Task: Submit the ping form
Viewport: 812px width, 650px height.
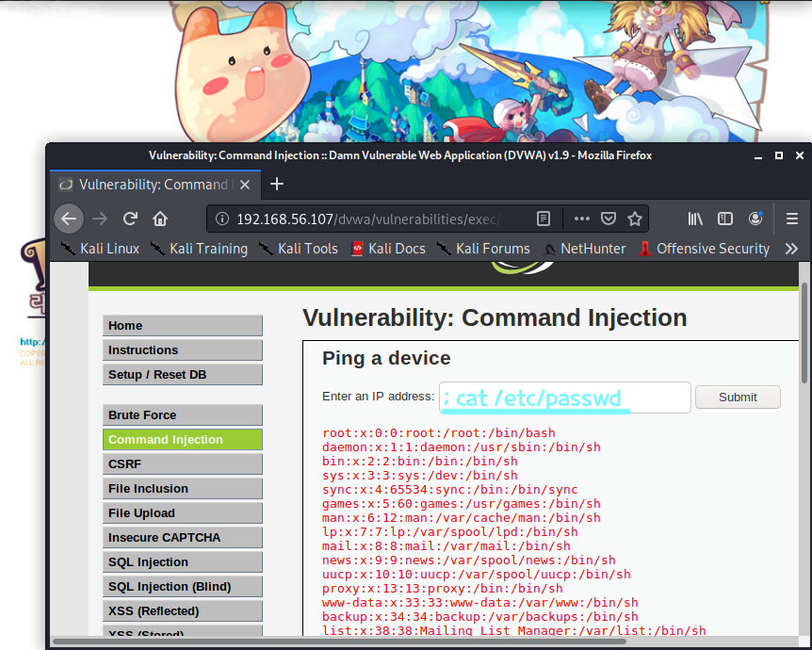Action: point(738,398)
